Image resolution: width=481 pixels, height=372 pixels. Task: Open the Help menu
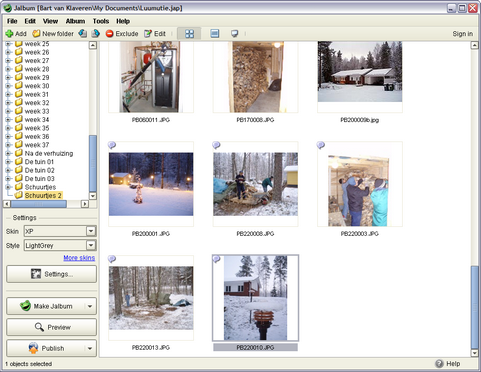(x=123, y=21)
